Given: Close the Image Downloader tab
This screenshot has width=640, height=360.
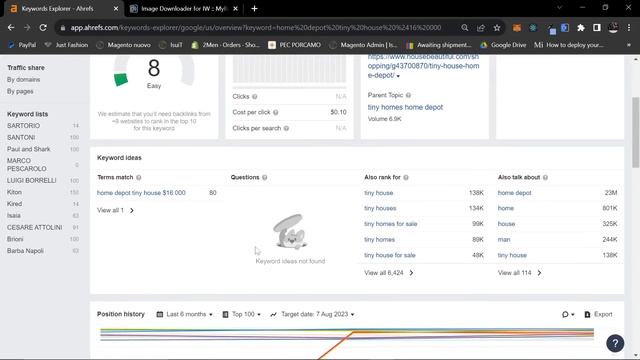Looking at the screenshot, I should point(236,9).
